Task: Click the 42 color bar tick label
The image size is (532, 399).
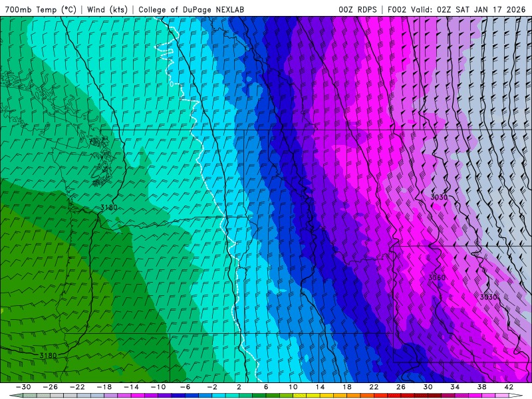Action: point(509,387)
